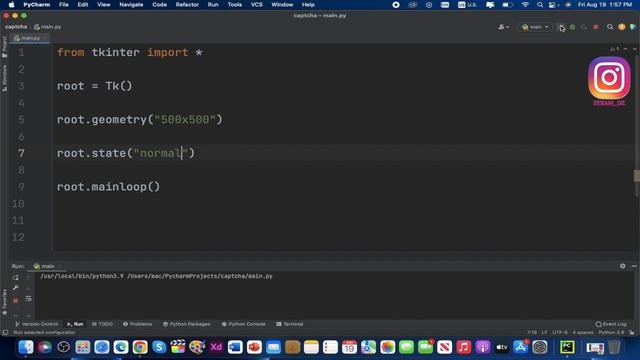The image size is (640, 360).
Task: Run the main configuration with the run arrow
Action: (561, 27)
